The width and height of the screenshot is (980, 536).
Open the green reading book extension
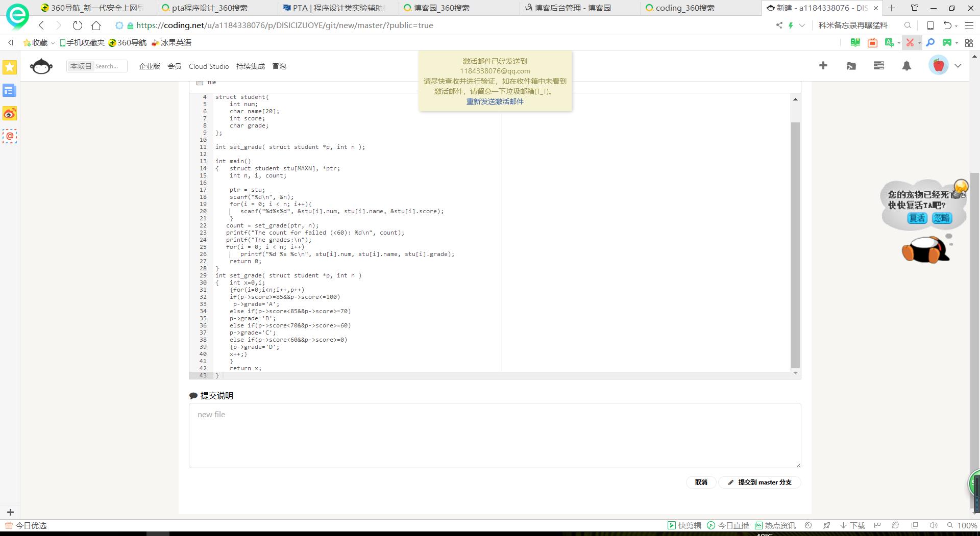coord(855,43)
